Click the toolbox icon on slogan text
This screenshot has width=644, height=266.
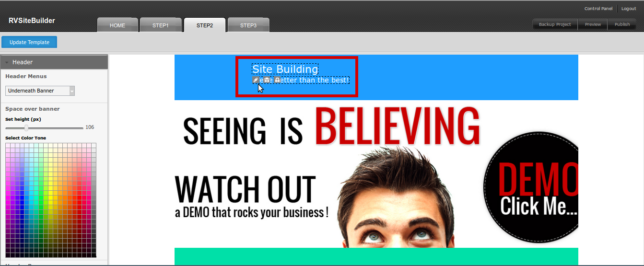pyautogui.click(x=267, y=80)
